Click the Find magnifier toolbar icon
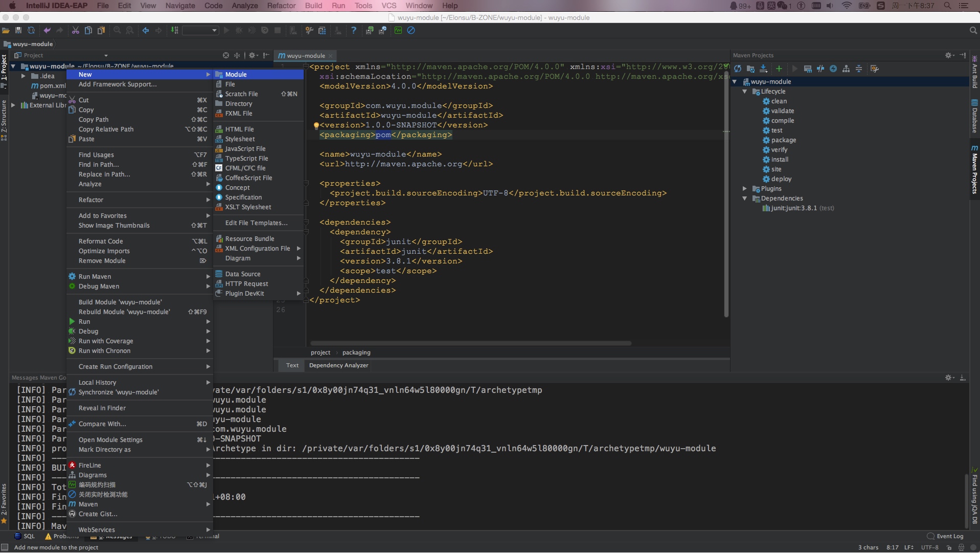 (x=117, y=31)
